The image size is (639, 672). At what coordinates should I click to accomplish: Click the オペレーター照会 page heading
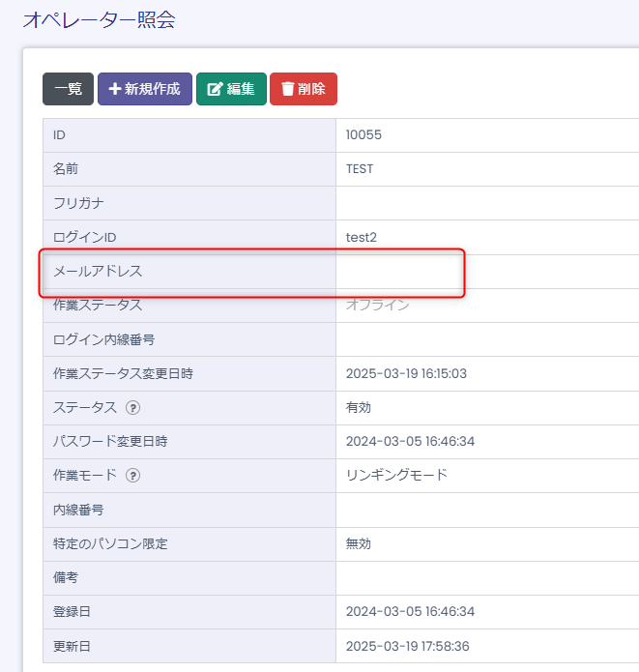pos(99,20)
